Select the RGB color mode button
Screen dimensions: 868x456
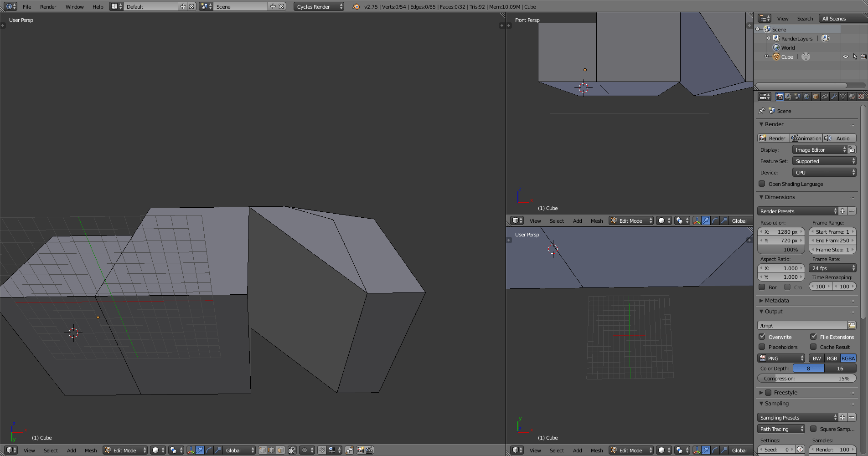(x=832, y=359)
